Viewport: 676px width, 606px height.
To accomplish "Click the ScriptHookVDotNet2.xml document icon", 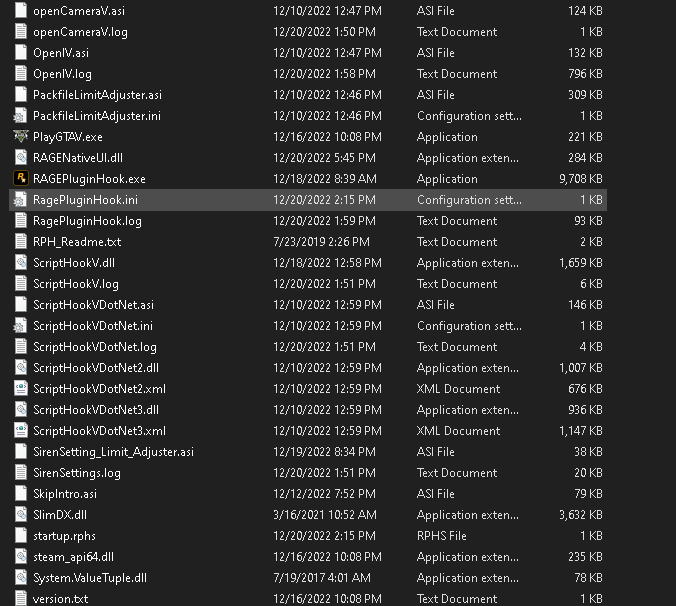I will click(x=21, y=388).
